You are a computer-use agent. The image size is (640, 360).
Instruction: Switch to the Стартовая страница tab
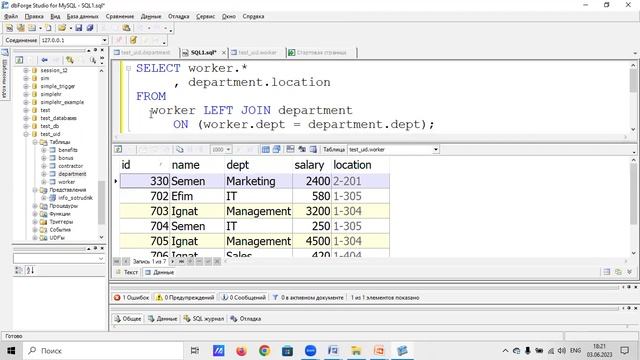coord(318,52)
